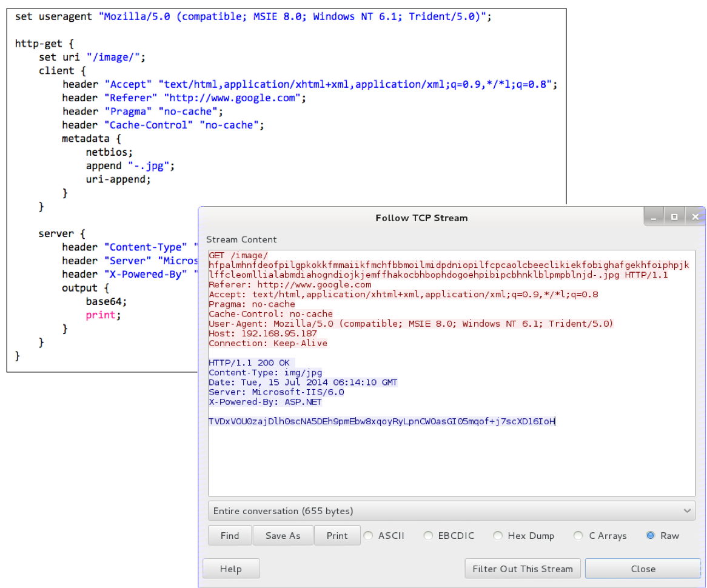The height and width of the screenshot is (588, 707).
Task: Click the Host: 192.168.95.187 header line
Action: tap(263, 333)
